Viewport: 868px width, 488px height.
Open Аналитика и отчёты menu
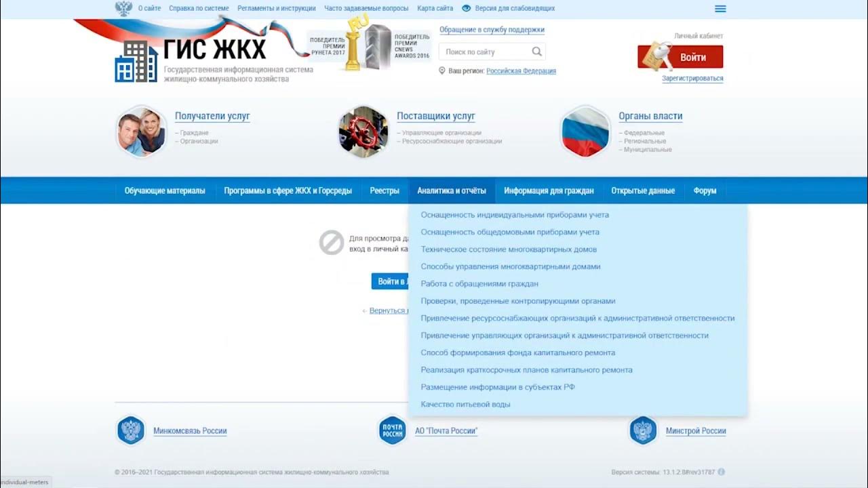tap(452, 190)
